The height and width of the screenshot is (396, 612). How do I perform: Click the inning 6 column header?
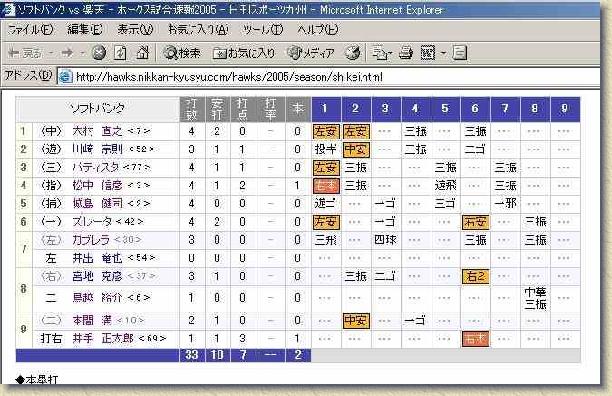[x=475, y=109]
